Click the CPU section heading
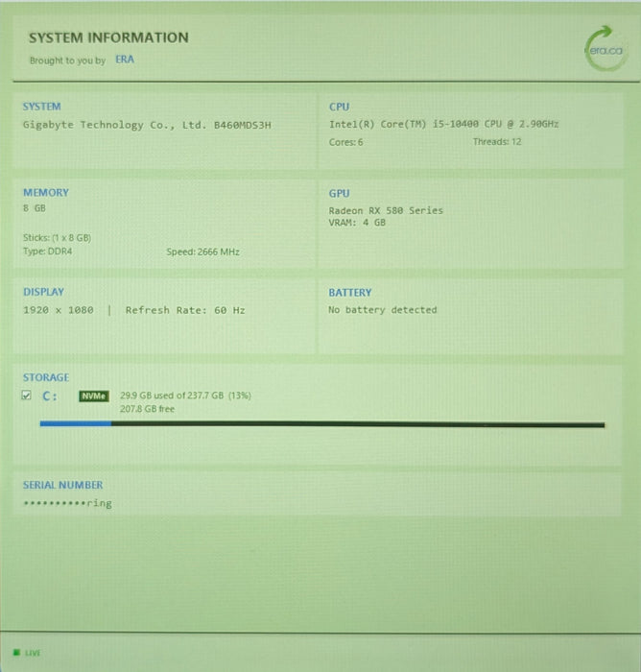The height and width of the screenshot is (672, 641). (x=339, y=107)
